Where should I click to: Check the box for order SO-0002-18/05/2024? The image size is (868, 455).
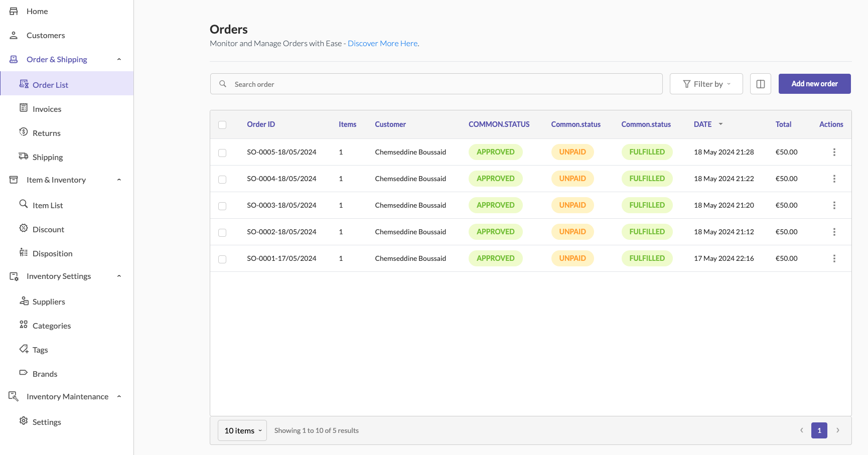click(222, 233)
